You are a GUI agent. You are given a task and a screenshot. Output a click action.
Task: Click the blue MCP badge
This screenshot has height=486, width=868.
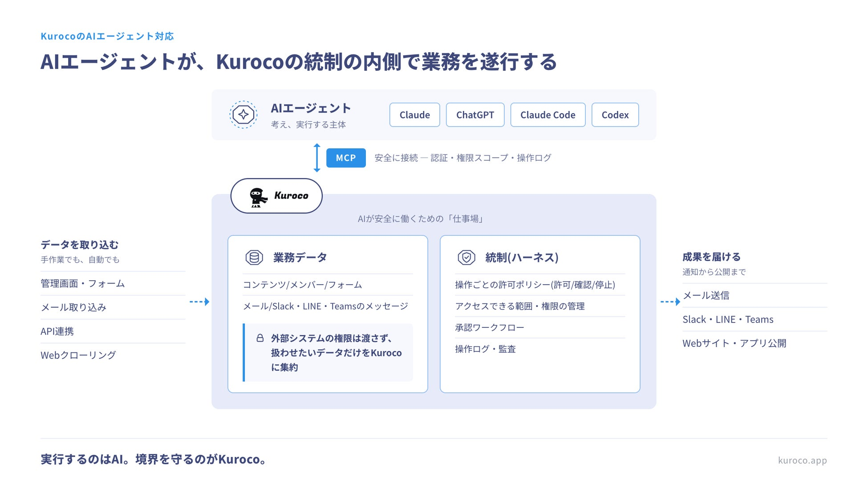346,158
